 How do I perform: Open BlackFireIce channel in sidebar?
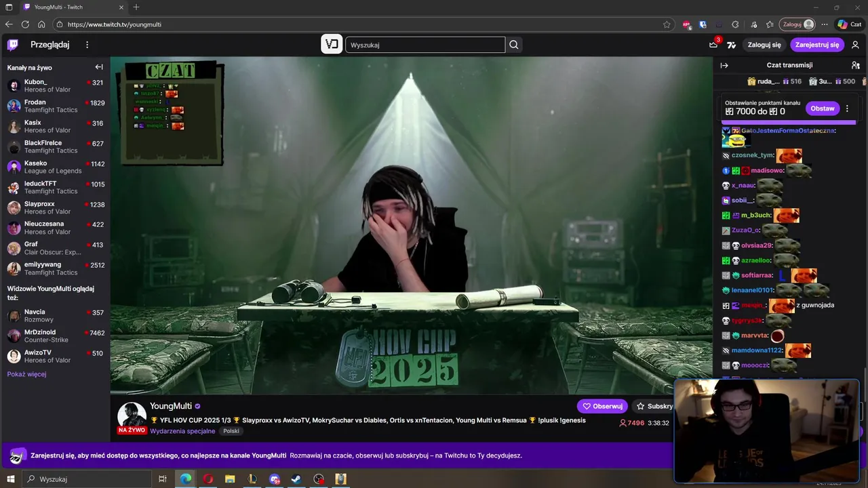(55, 147)
